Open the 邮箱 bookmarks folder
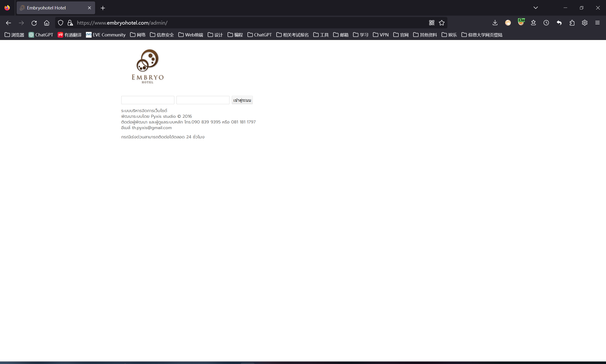606x364 pixels. [341, 35]
